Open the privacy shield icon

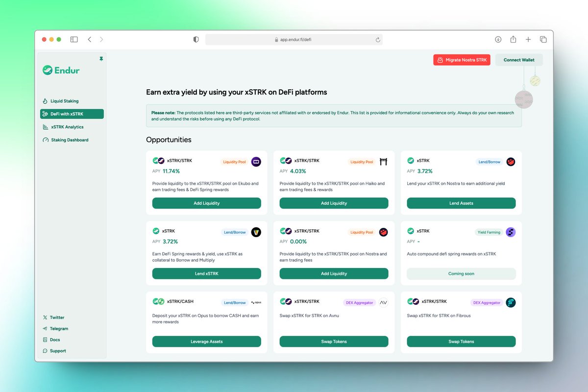point(196,40)
